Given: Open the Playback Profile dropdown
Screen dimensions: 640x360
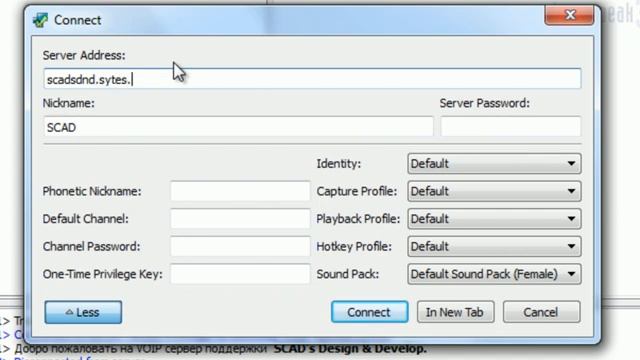Looking at the screenshot, I should 494,219.
